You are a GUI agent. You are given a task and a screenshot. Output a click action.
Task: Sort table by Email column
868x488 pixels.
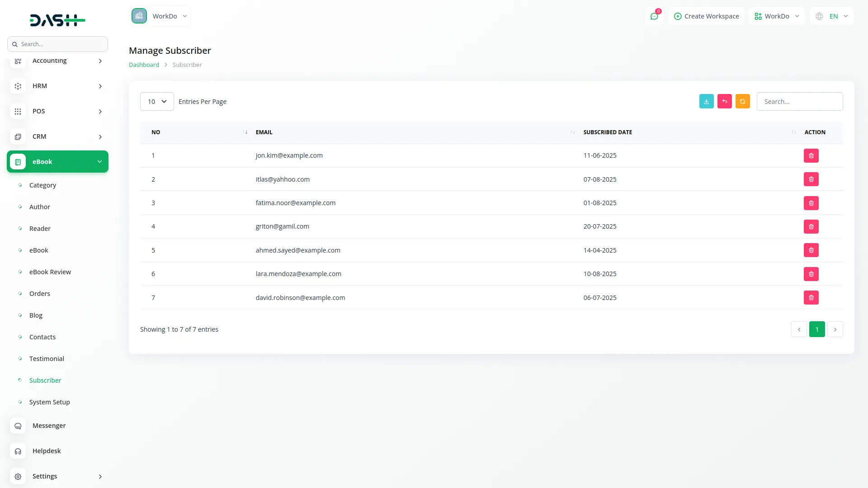[572, 132]
